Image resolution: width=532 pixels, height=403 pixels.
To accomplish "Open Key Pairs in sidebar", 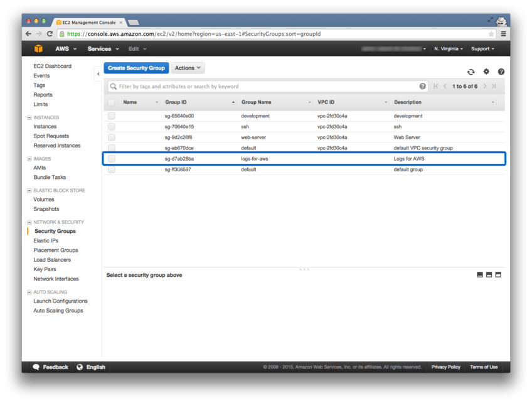I will click(45, 269).
